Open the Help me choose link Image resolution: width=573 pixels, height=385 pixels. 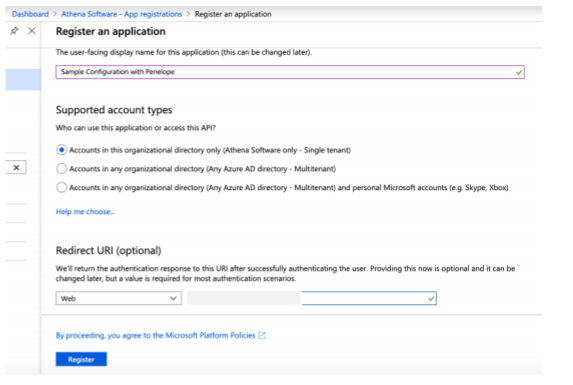(x=85, y=212)
